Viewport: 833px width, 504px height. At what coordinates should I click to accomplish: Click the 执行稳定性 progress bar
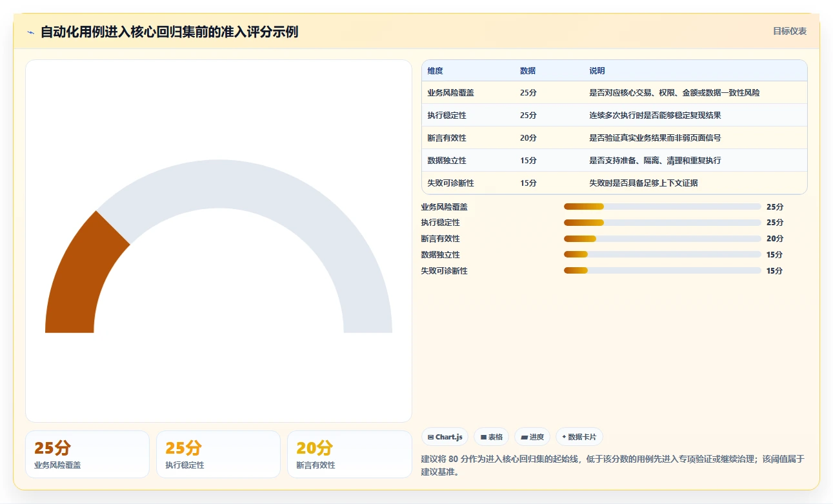pos(663,223)
